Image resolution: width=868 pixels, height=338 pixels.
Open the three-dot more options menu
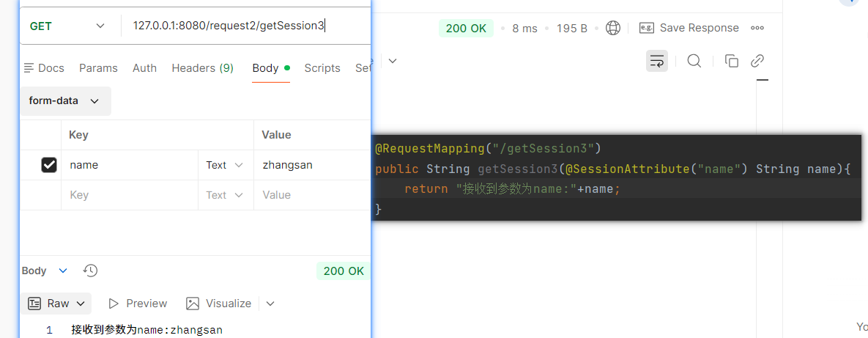[x=757, y=29]
